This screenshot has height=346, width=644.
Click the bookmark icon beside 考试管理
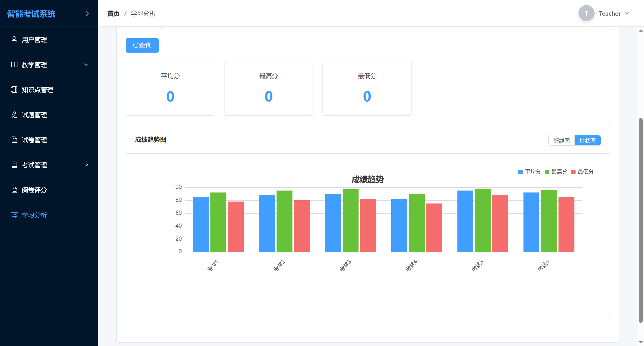(14, 165)
